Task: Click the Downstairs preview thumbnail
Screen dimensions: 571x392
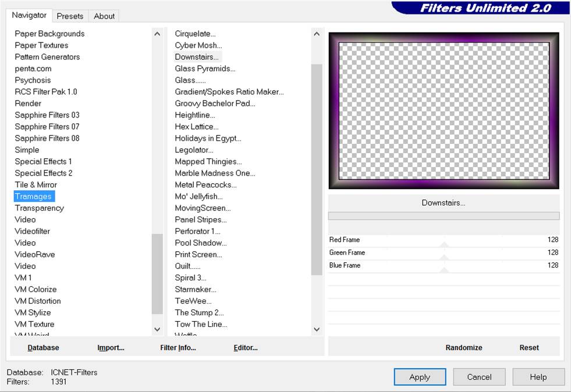Action: 444,111
